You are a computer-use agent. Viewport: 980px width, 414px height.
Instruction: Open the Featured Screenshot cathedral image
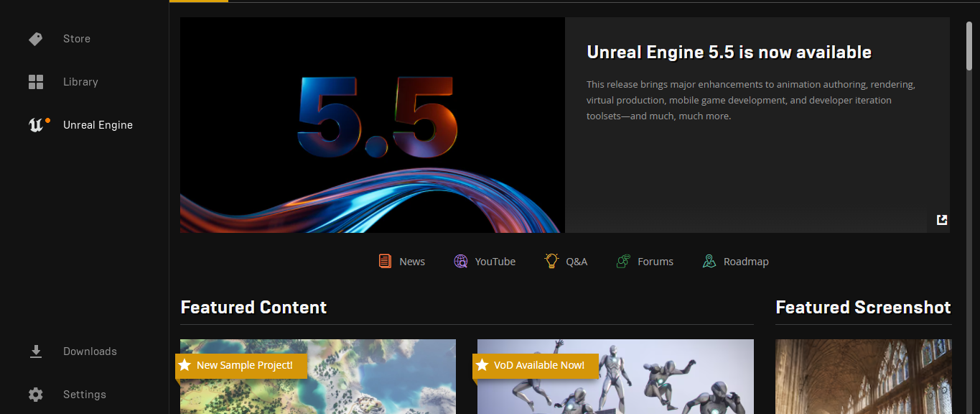click(864, 377)
